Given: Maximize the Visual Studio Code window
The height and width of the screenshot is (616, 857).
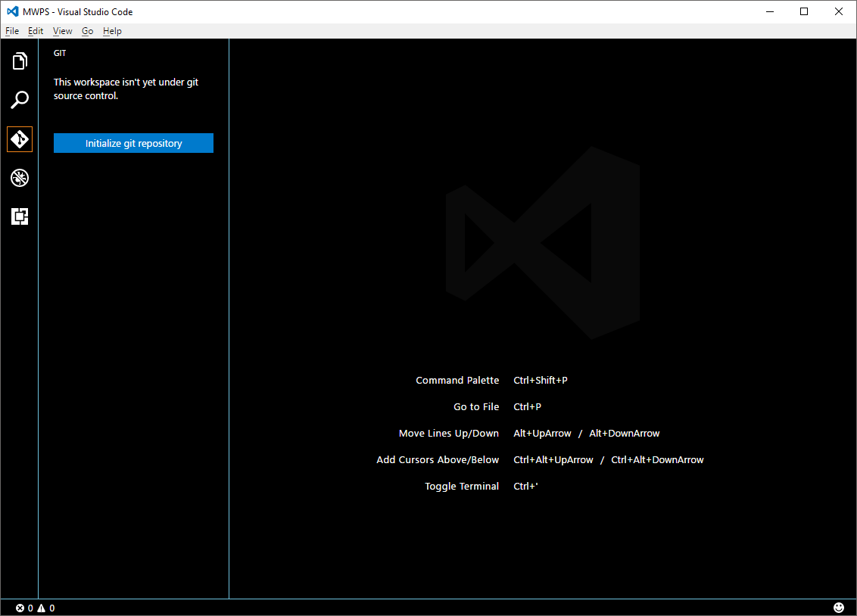Looking at the screenshot, I should (x=804, y=11).
